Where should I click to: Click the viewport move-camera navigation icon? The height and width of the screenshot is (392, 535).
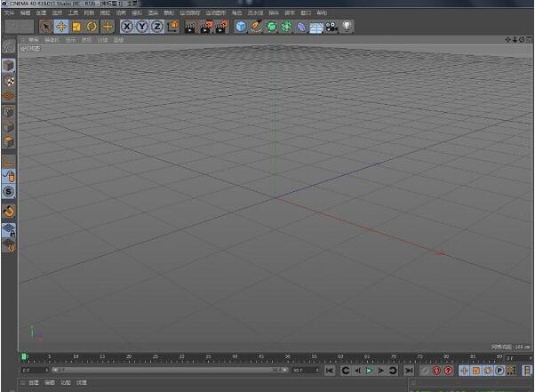pyautogui.click(x=507, y=40)
